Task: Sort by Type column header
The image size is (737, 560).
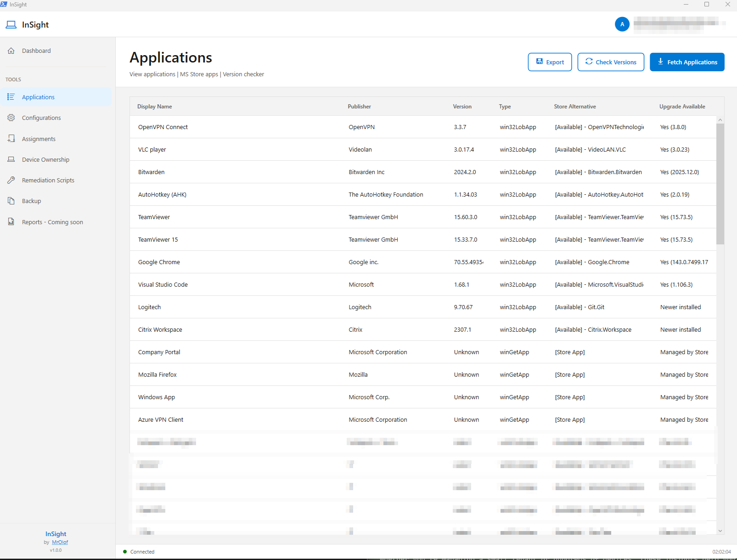Action: [505, 107]
